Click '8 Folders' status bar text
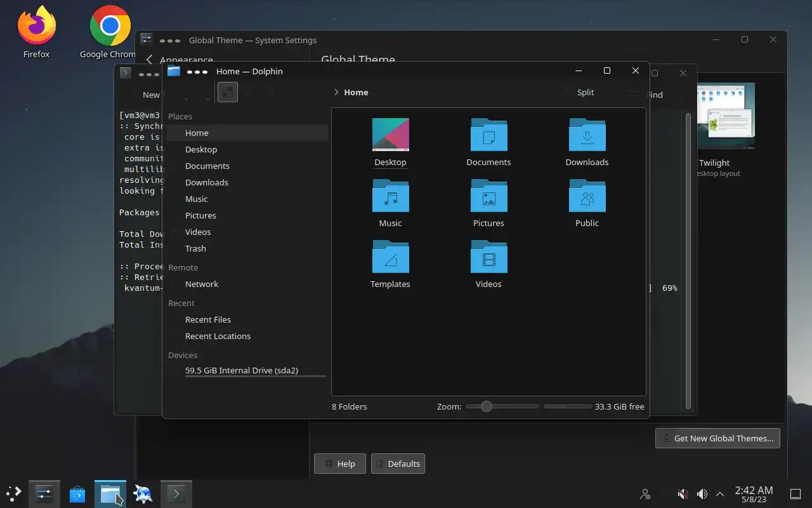The height and width of the screenshot is (508, 812). pyautogui.click(x=349, y=406)
